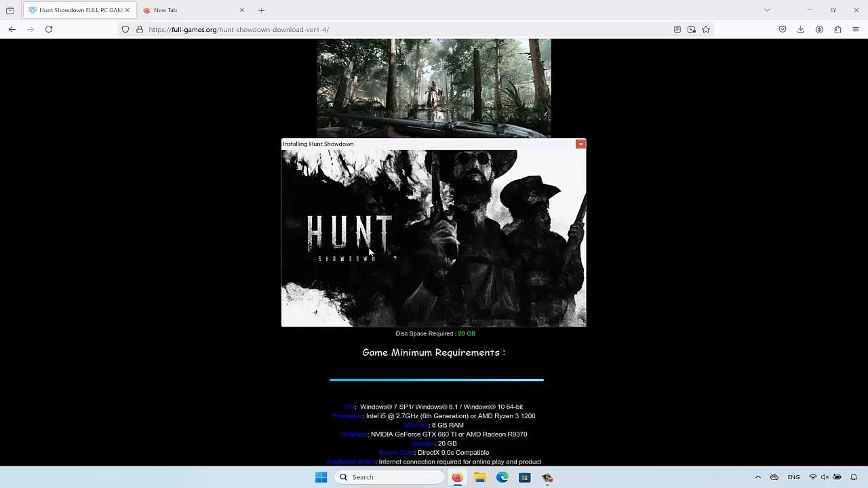Open Firefox application menu
Viewport: 868px width, 488px height.
point(856,29)
